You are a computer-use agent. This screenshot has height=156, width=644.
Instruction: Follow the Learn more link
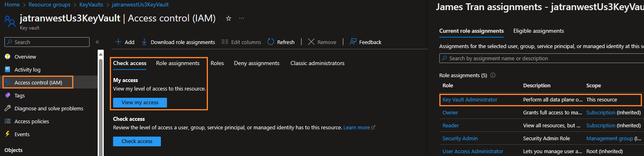pos(359,128)
